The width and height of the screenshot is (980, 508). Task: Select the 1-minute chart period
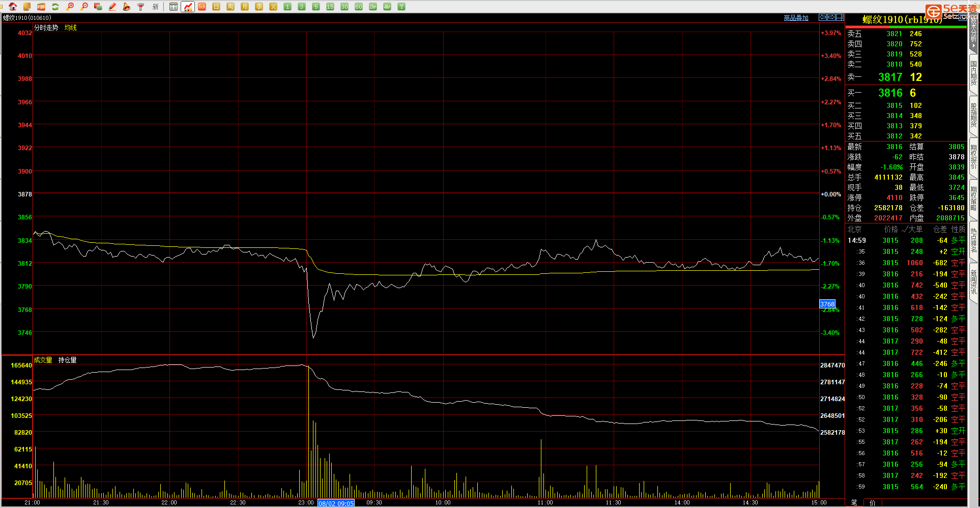(287, 7)
